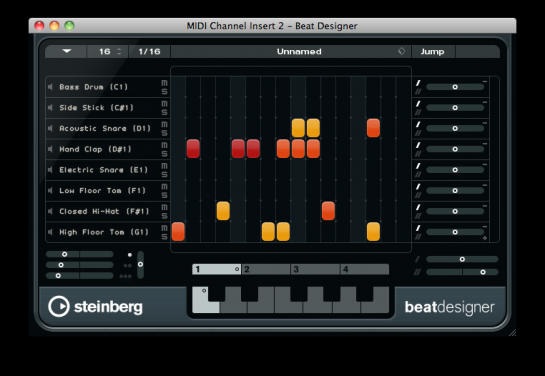Image resolution: width=545 pixels, height=376 pixels.
Task: Preview High Floor Tom with speaker icon
Action: (x=50, y=232)
